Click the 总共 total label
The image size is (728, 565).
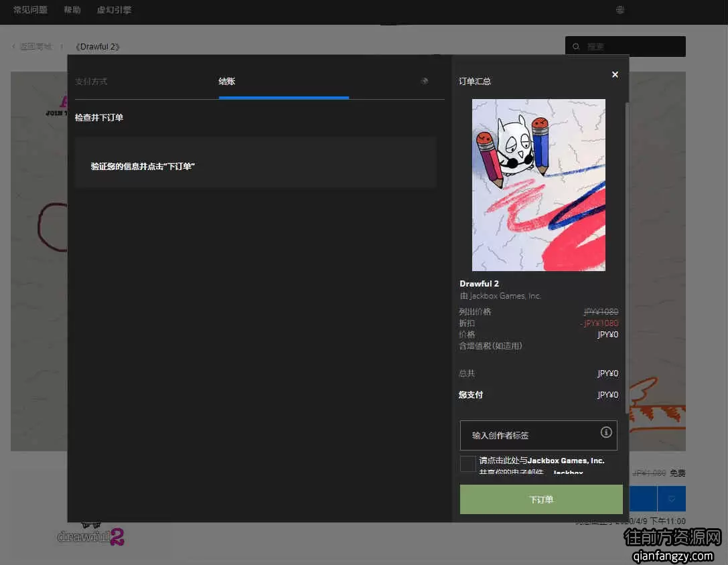click(467, 374)
